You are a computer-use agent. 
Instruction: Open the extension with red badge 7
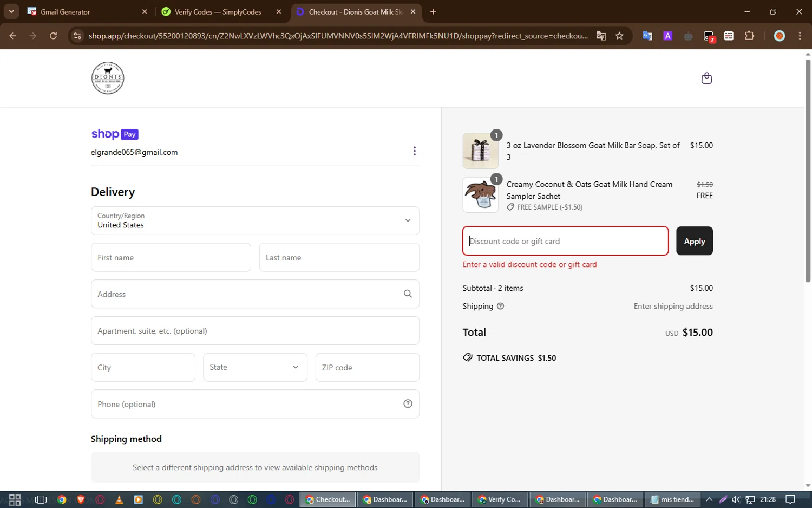(x=709, y=36)
